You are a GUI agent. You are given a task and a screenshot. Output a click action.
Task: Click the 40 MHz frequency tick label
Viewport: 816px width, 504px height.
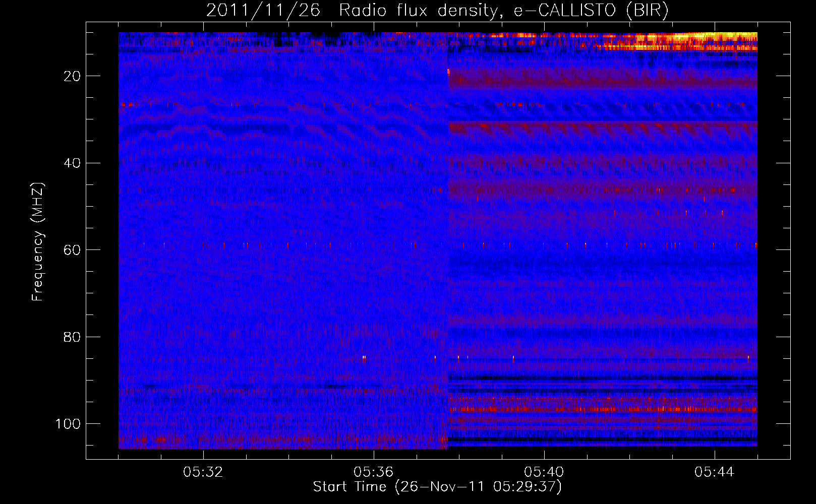(72, 163)
